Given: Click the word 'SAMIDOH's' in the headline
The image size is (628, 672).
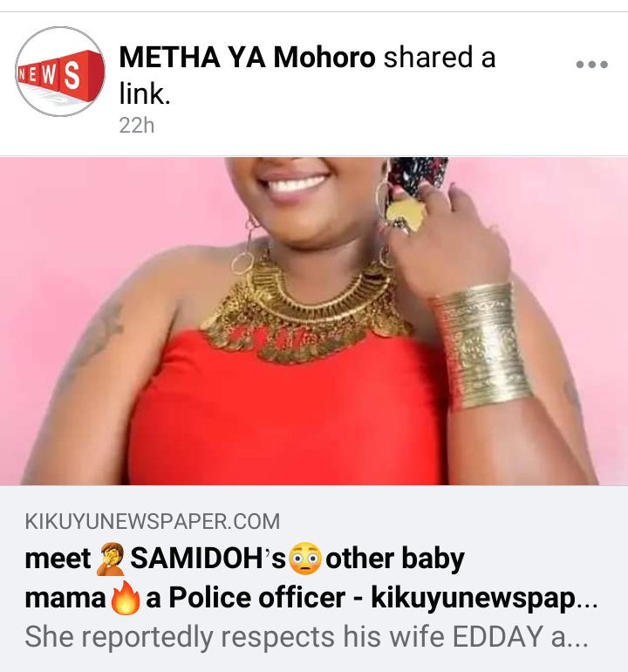Looking at the screenshot, I should tap(208, 559).
